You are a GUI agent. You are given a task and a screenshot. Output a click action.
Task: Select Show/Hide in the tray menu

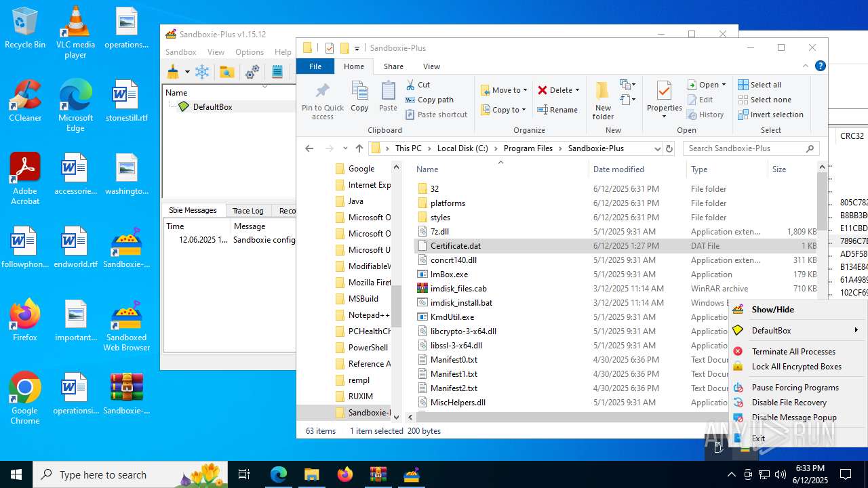773,310
